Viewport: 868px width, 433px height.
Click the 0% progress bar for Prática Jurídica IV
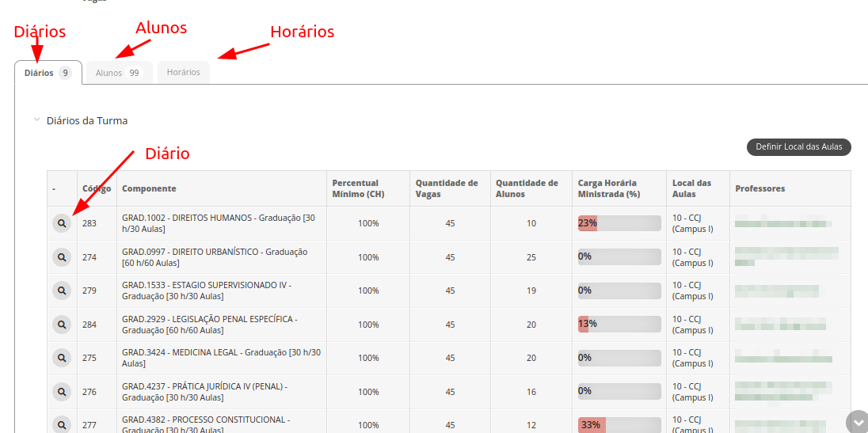619,391
